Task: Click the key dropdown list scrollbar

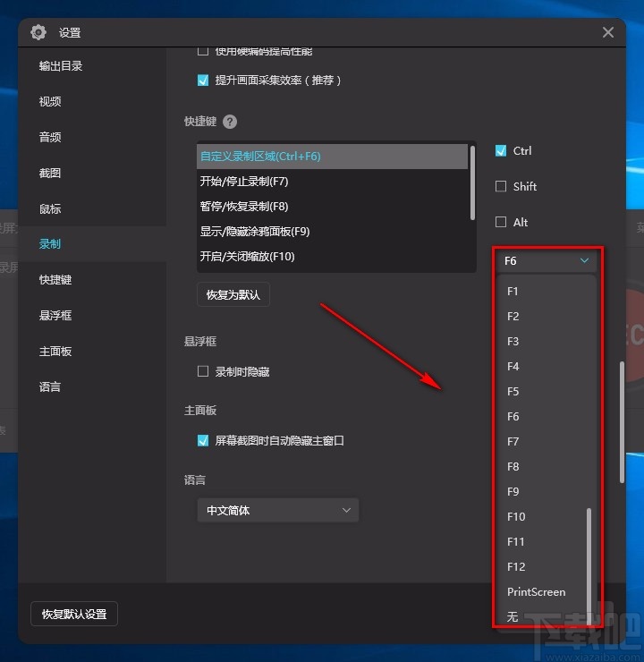Action: click(589, 565)
